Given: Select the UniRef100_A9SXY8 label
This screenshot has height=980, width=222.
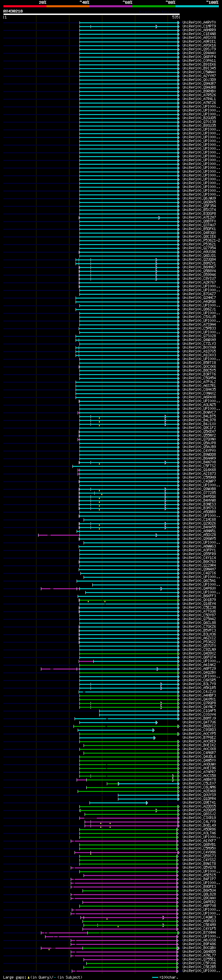Looking at the screenshot, I should coord(199,38).
